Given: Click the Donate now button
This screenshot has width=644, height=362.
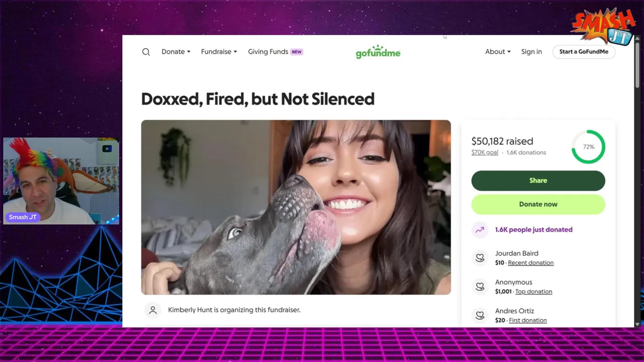Looking at the screenshot, I should click(538, 204).
